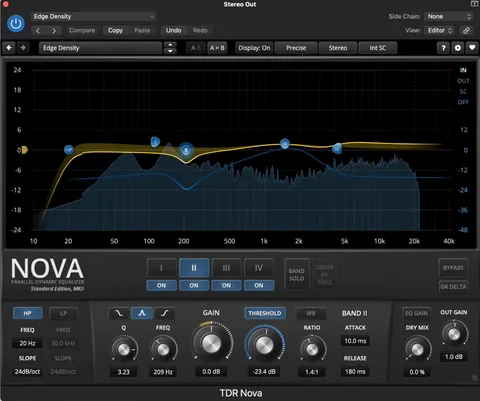Click the Stereo channel mode button

coord(338,48)
